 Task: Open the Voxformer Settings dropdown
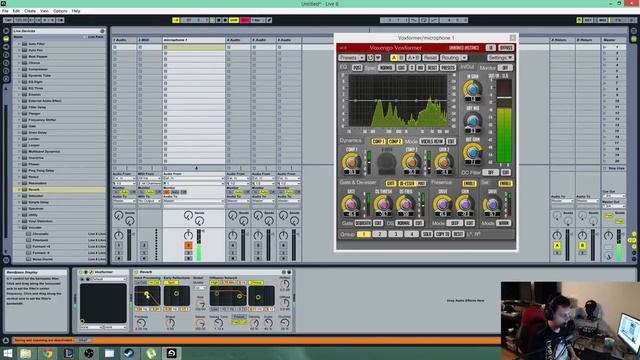pyautogui.click(x=500, y=58)
